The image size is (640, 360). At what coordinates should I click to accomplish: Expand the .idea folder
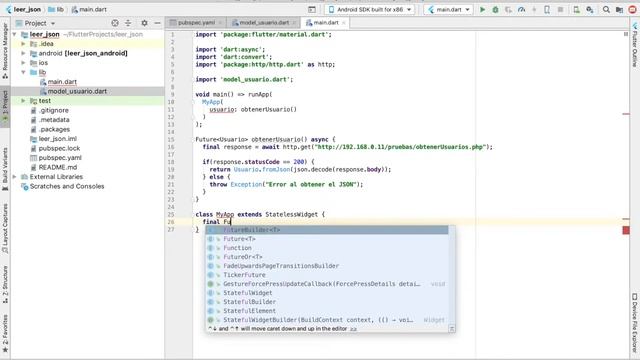point(23,44)
